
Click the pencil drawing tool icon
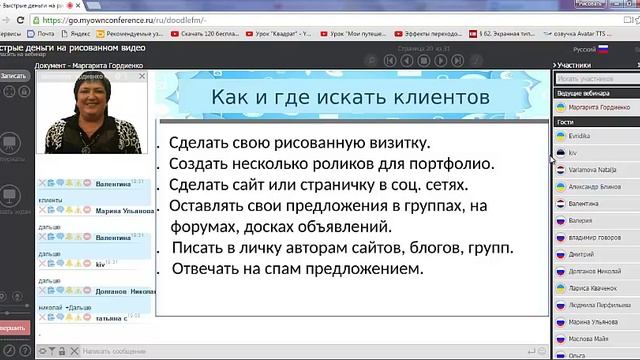pos(475,60)
